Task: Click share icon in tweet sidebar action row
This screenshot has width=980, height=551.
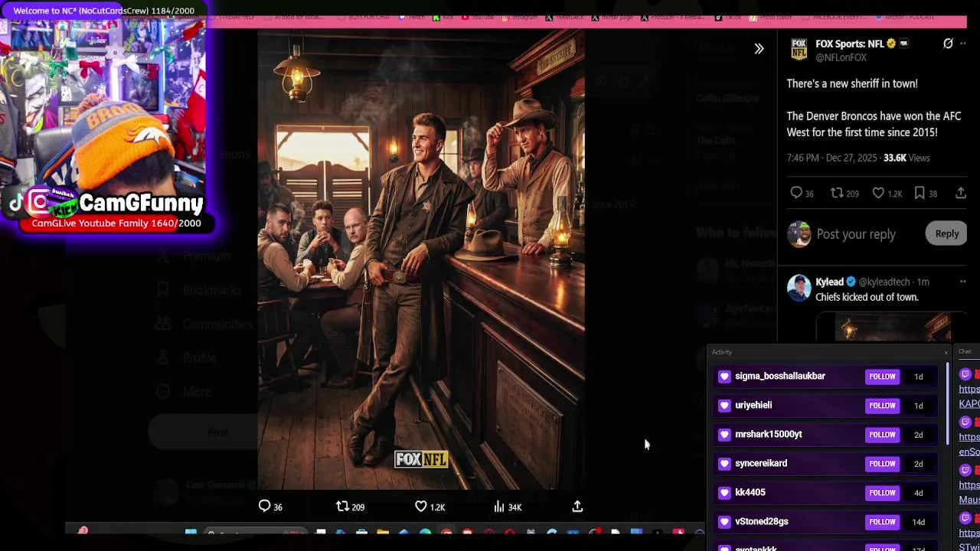Action: (961, 193)
